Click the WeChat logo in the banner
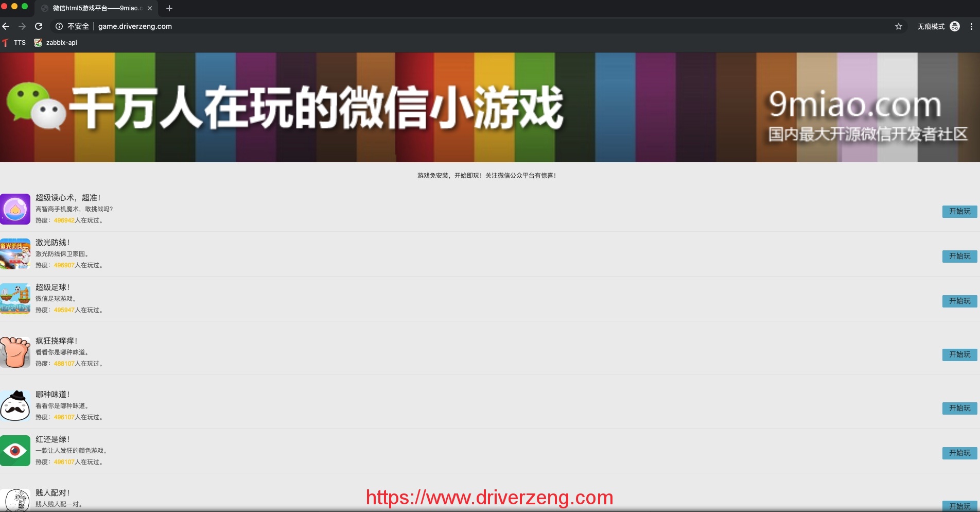Screen dimensions: 980x512 [x=36, y=106]
